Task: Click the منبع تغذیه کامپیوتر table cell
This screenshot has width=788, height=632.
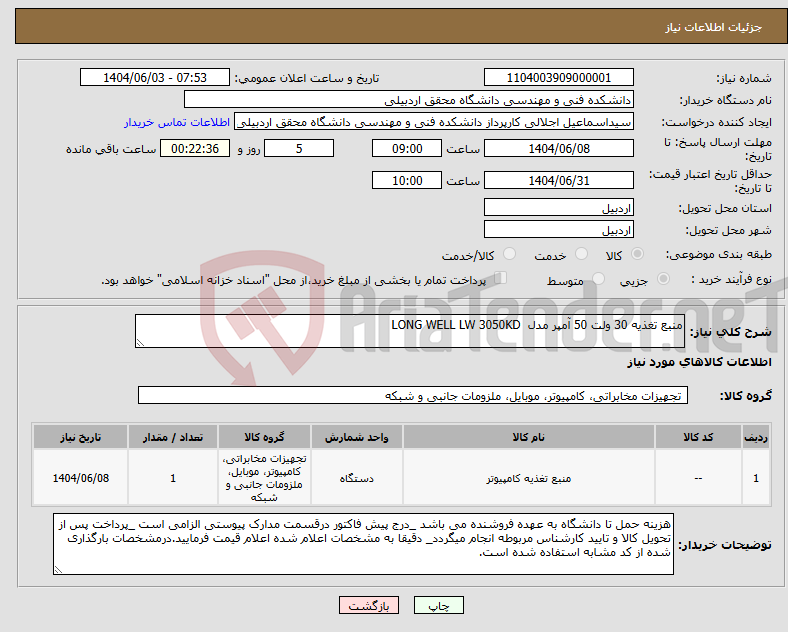Action: pyautogui.click(x=528, y=478)
